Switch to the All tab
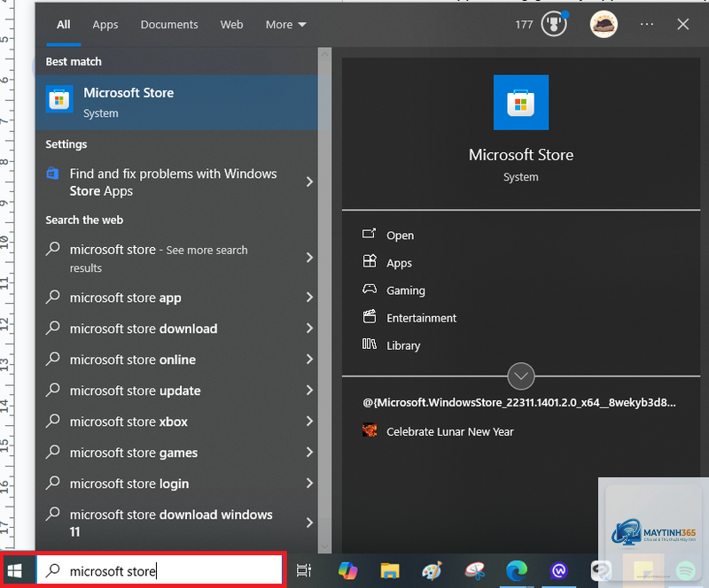This screenshot has height=588, width=709. point(63,25)
